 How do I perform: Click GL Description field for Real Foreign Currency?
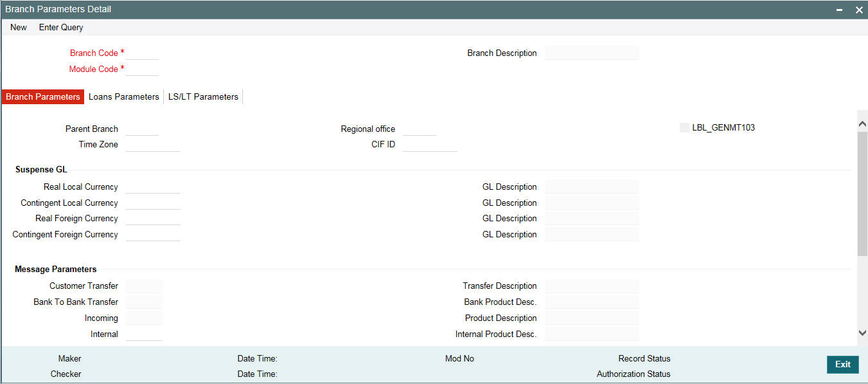(592, 218)
